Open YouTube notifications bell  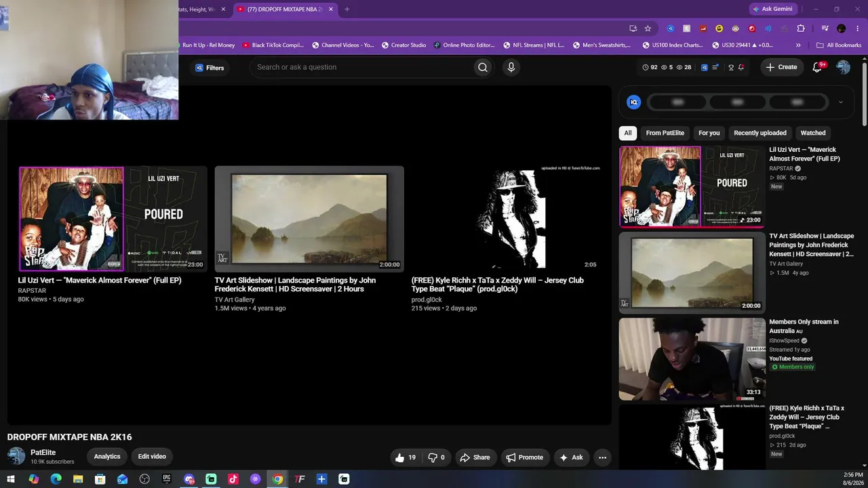point(817,67)
